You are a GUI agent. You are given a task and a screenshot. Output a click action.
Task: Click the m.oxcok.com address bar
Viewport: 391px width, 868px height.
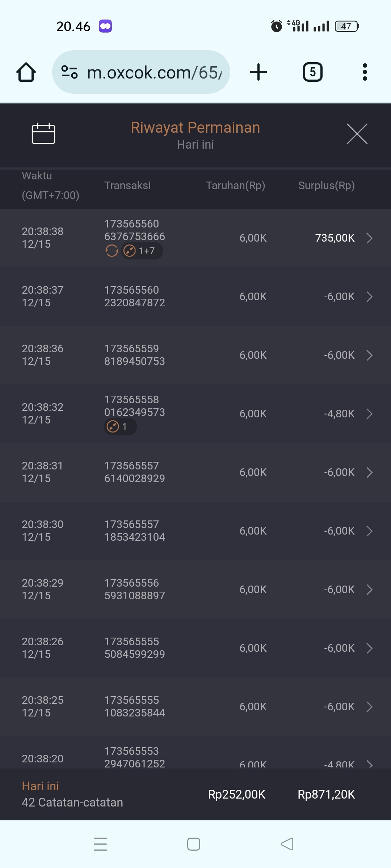(x=154, y=72)
